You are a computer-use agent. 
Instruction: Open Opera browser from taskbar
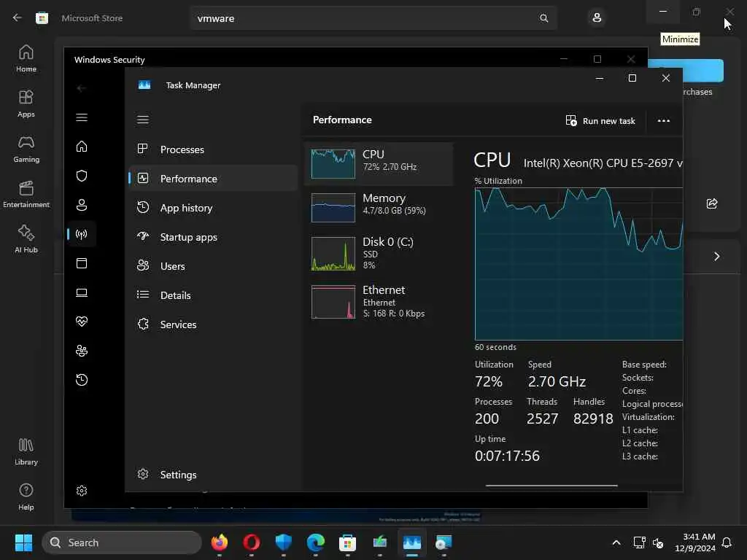[251, 542]
